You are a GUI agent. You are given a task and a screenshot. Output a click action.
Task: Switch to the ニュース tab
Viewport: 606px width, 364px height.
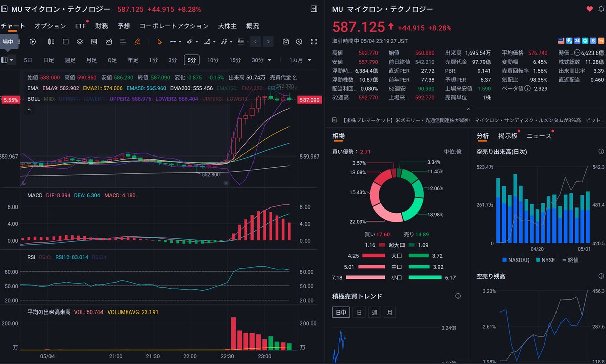click(539, 136)
